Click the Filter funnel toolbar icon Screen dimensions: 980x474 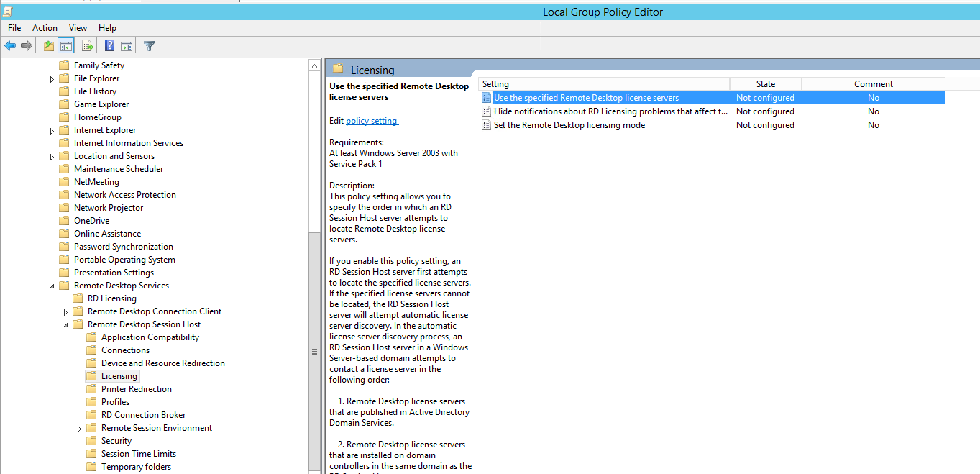(x=149, y=46)
